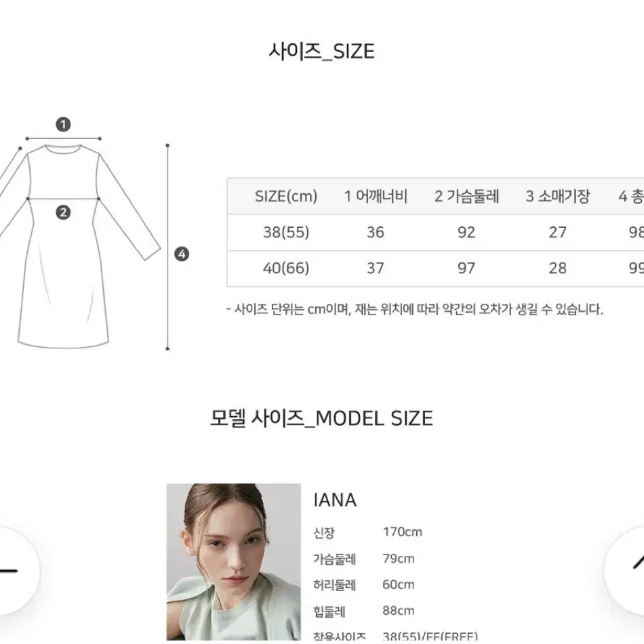Viewport: 644px width, 644px height.
Task: Click the 1 어깨너비 column header
Action: tap(376, 197)
